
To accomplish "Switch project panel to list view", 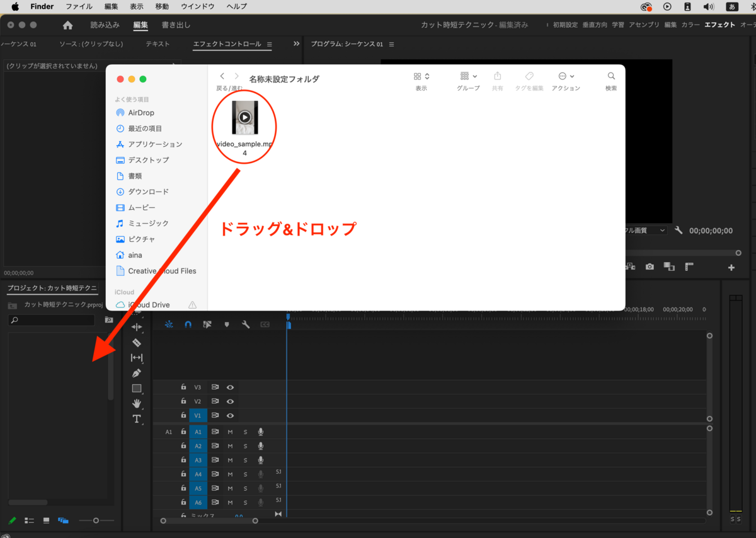I will pos(29,520).
